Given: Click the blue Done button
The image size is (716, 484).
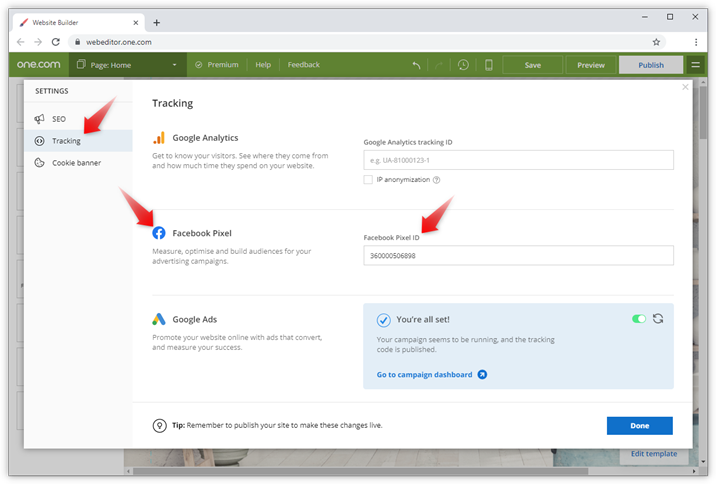Looking at the screenshot, I should pyautogui.click(x=639, y=426).
